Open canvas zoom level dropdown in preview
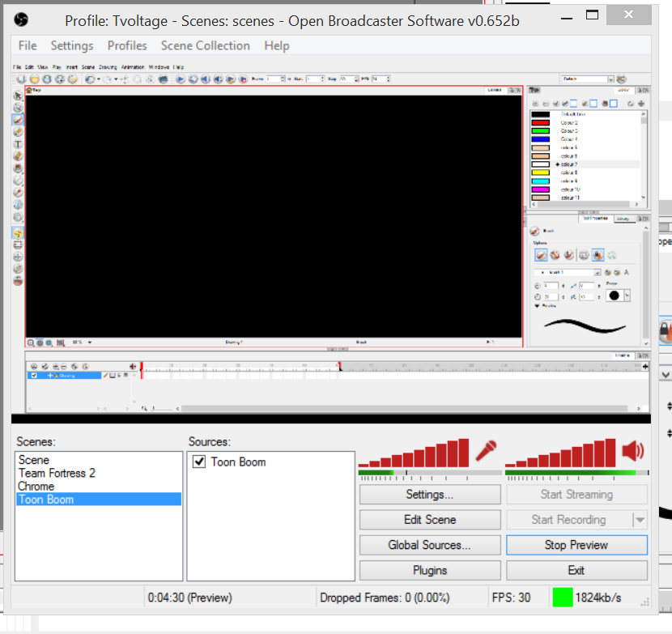Image resolution: width=672 pixels, height=634 pixels. [90, 343]
